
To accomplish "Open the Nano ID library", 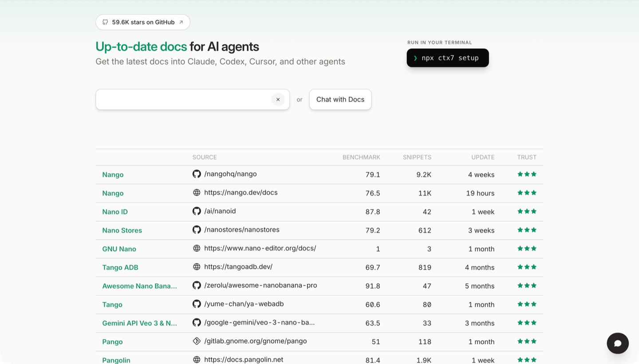I will (x=115, y=212).
